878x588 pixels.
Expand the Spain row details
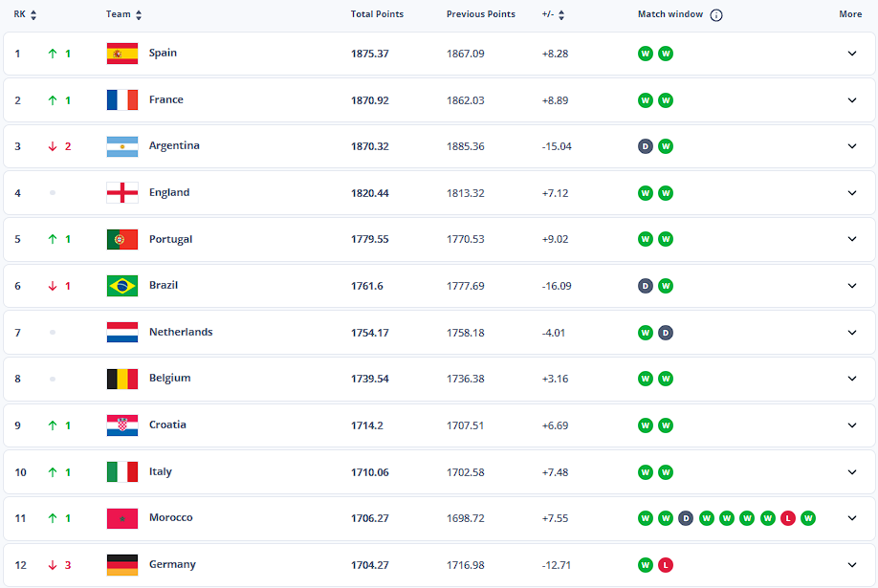coord(851,54)
